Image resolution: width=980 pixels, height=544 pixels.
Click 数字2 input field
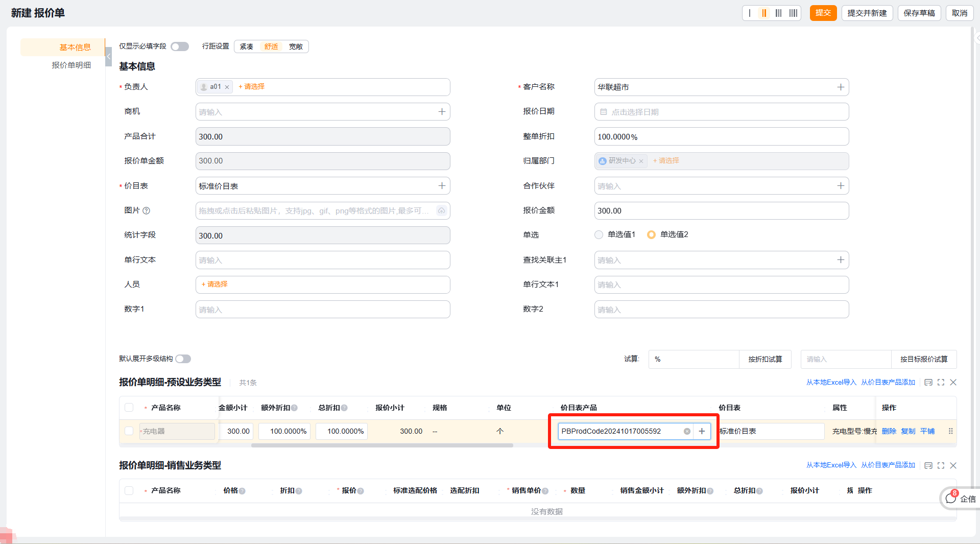pos(721,310)
